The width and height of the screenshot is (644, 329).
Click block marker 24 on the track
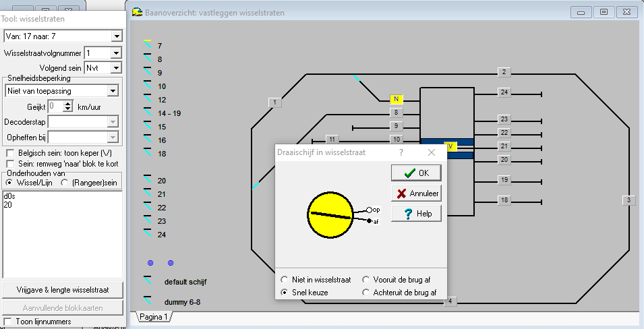click(504, 92)
